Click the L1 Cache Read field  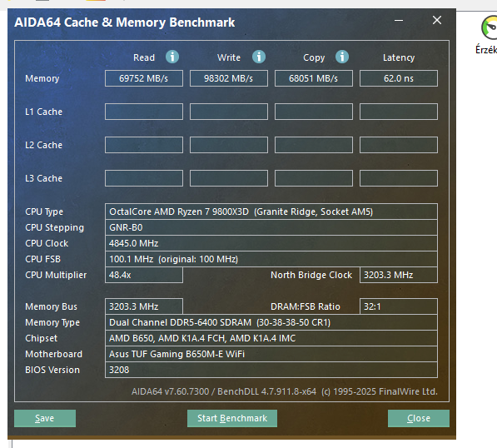click(144, 112)
